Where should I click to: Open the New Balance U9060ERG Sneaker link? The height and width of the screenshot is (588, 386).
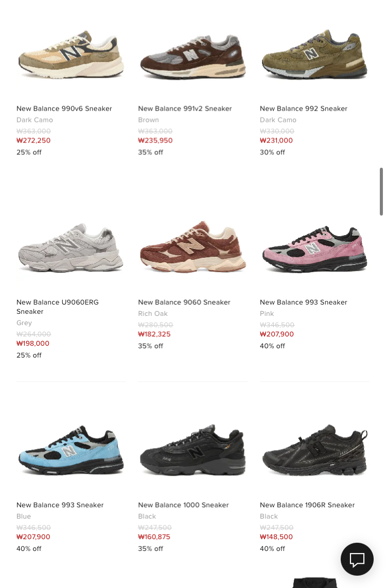click(58, 307)
